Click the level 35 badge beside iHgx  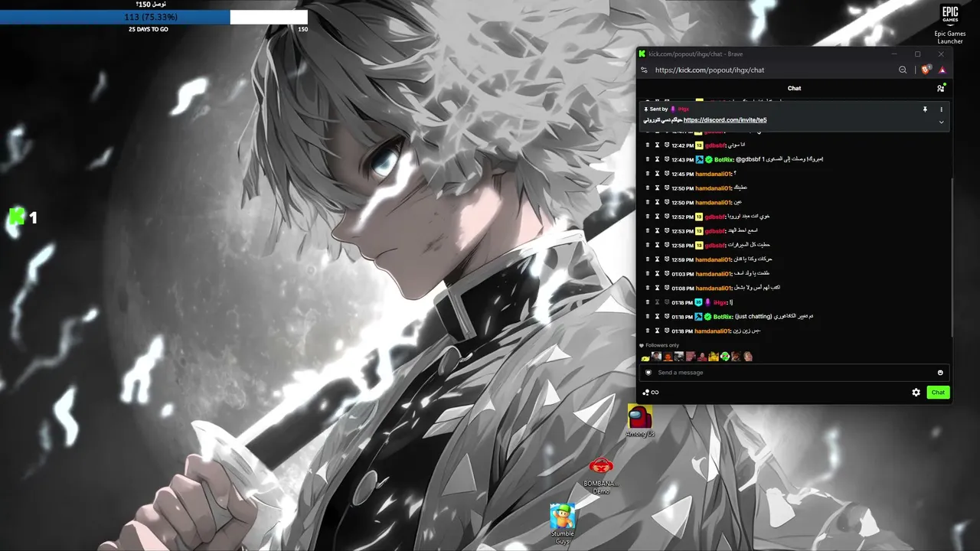[x=698, y=302]
